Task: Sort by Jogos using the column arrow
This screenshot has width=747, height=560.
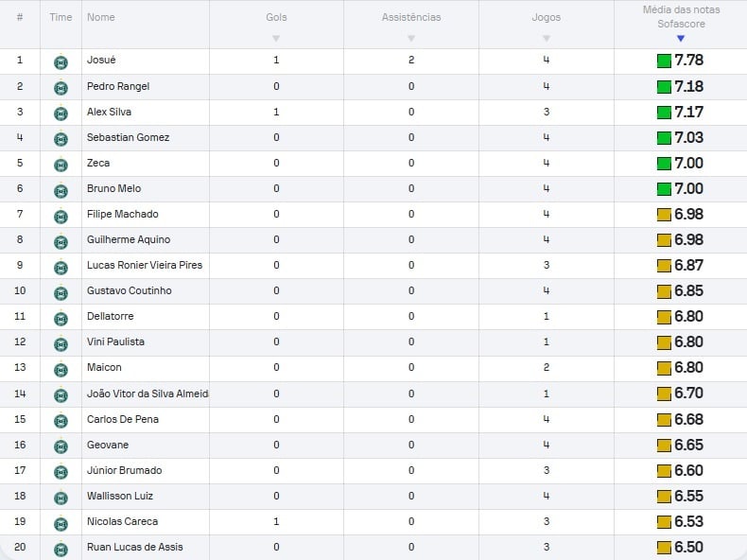Action: (547, 38)
